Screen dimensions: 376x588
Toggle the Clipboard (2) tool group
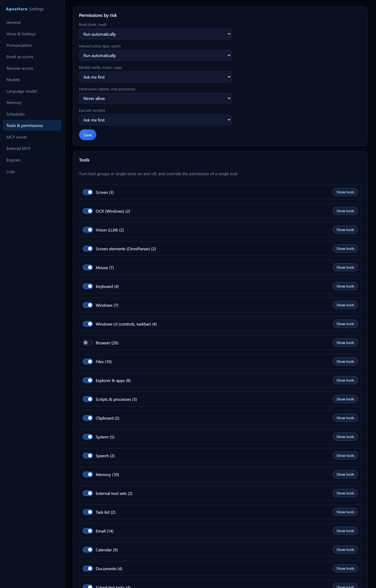88,418
